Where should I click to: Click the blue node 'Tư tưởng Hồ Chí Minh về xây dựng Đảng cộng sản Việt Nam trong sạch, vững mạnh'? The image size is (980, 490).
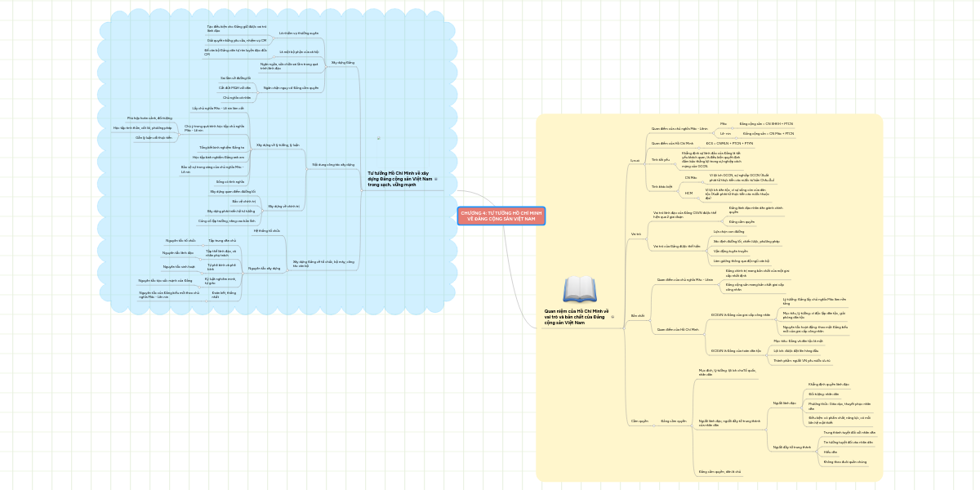(399, 180)
